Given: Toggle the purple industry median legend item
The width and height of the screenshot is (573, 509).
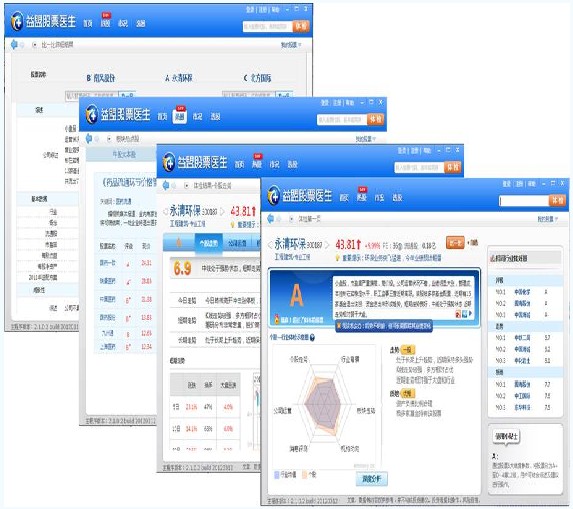Looking at the screenshot, I should 277,475.
